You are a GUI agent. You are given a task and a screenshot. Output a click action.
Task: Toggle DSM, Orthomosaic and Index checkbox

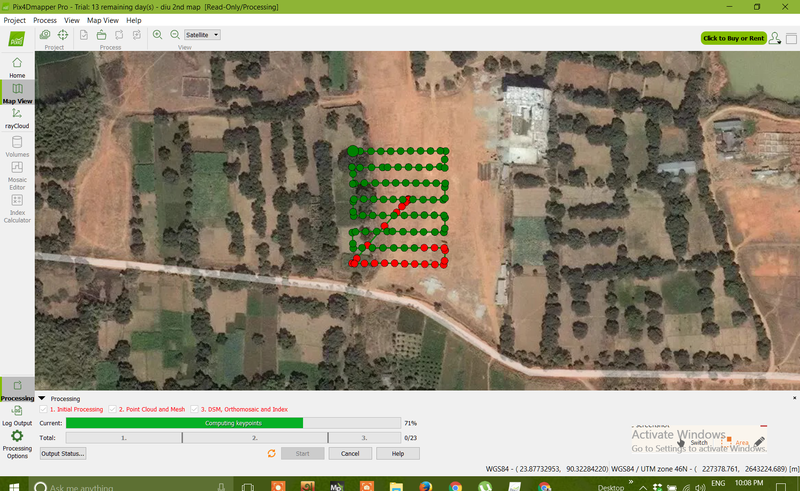click(195, 409)
